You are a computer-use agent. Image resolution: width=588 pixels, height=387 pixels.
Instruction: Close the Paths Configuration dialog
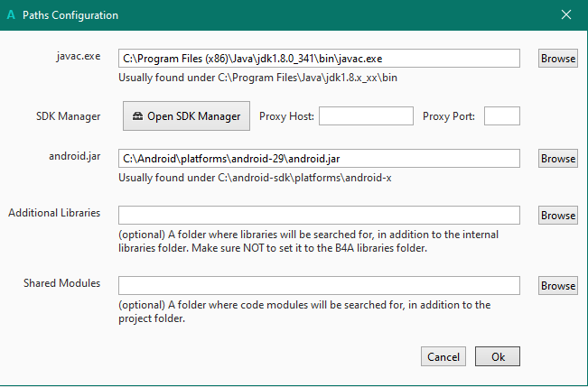[566, 15]
